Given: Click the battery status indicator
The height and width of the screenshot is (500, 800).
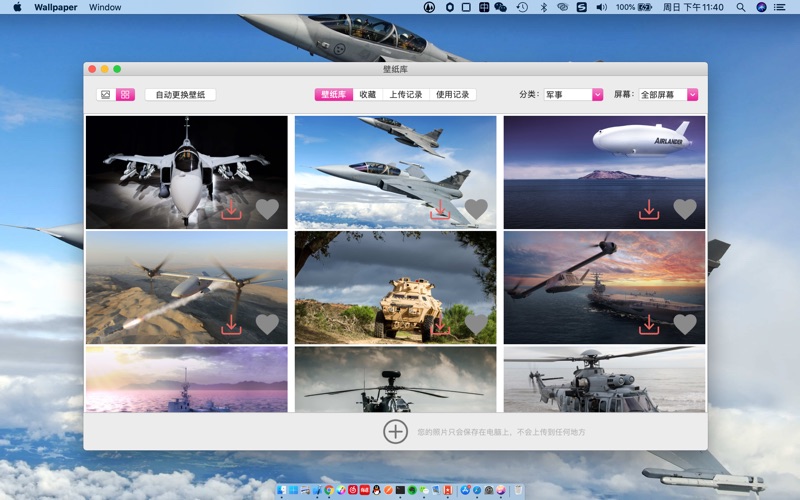Looking at the screenshot, I should pyautogui.click(x=634, y=7).
